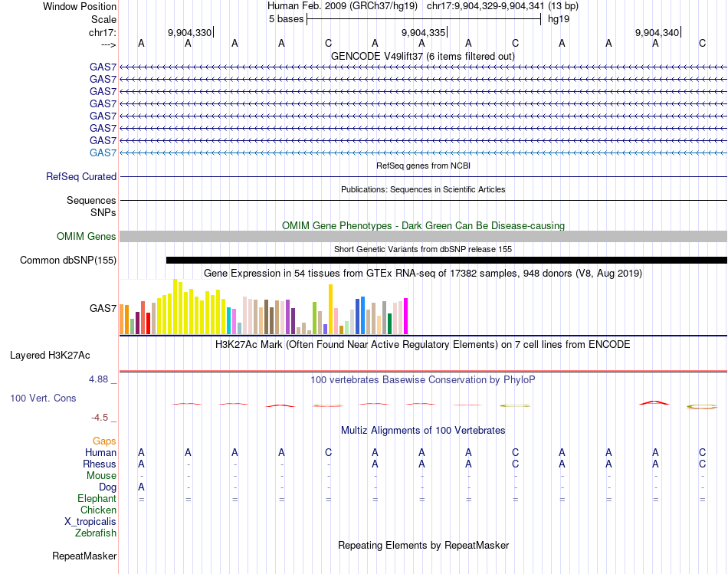Select the Chicken alignment row label
Image resolution: width=728 pixels, height=574 pixels.
click(98, 510)
